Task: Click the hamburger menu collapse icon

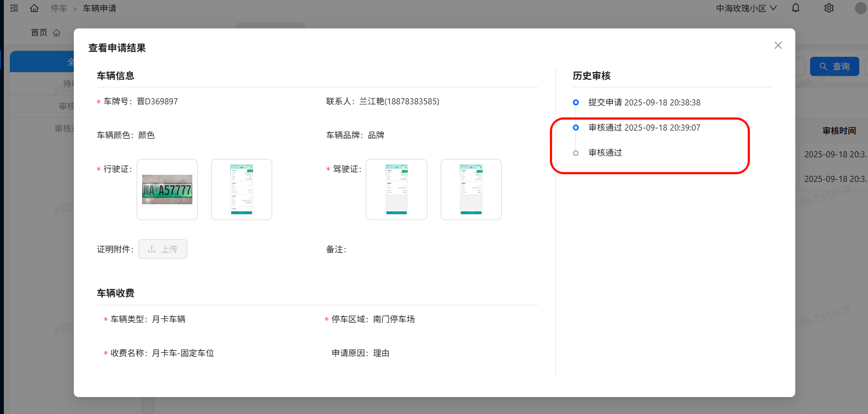Action: 14,8
